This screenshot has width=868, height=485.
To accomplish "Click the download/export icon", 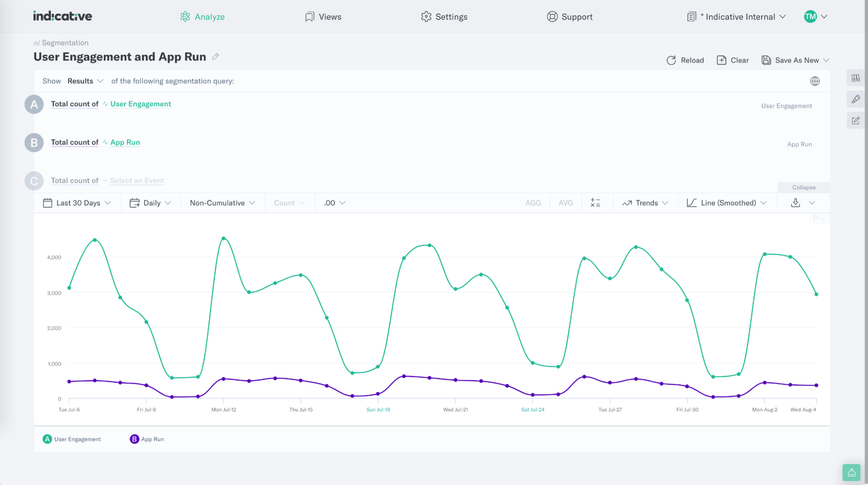I will click(x=795, y=203).
